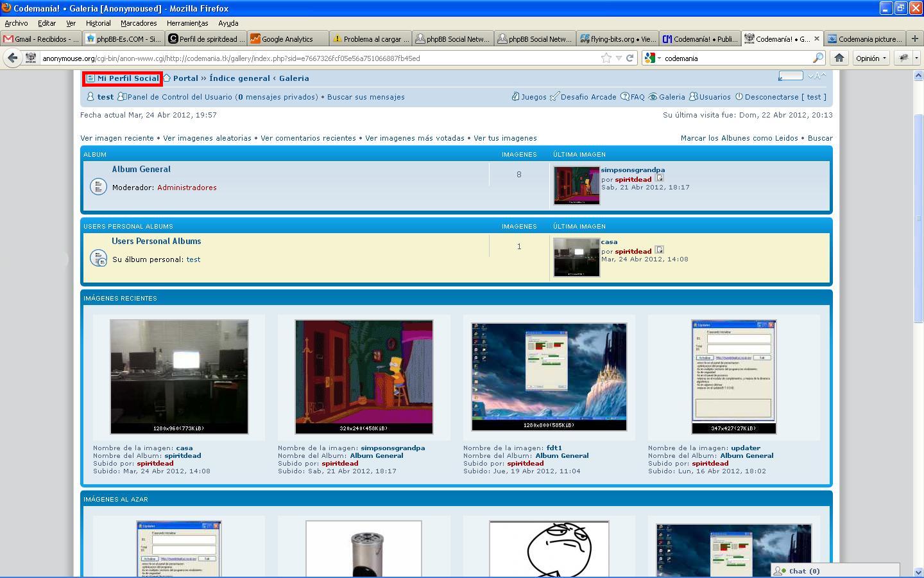Open the Archivo menu

16,23
